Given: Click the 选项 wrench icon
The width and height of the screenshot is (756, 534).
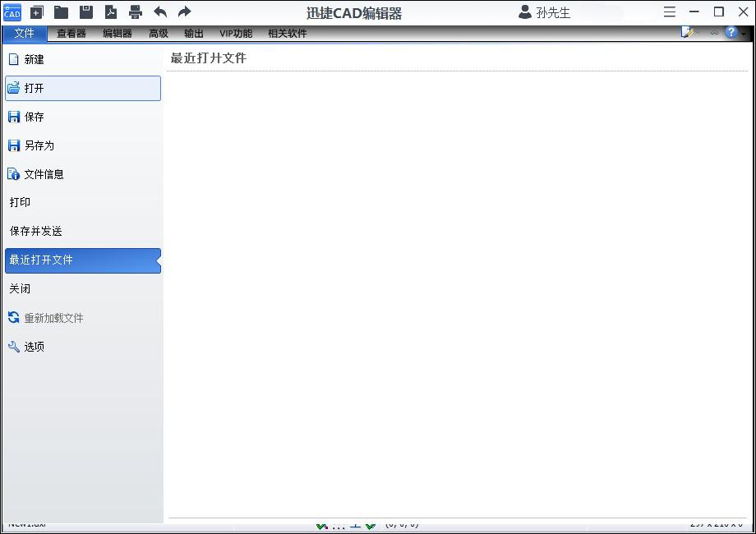Looking at the screenshot, I should [13, 346].
